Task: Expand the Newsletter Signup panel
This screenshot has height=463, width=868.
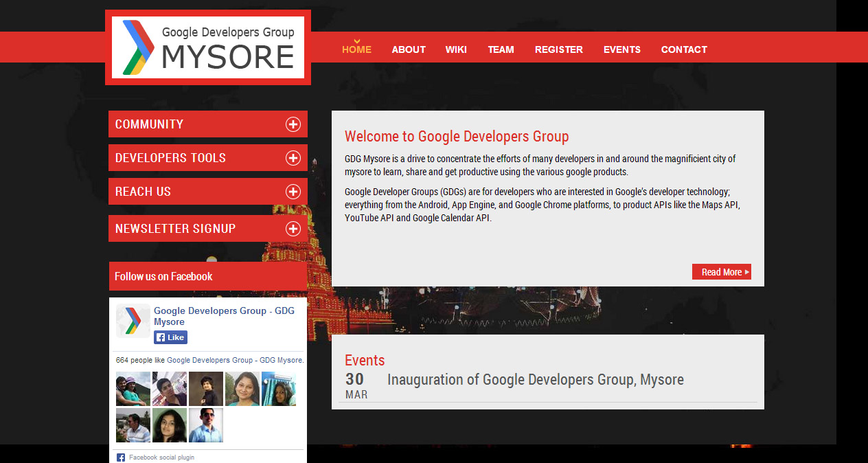Action: [207, 229]
